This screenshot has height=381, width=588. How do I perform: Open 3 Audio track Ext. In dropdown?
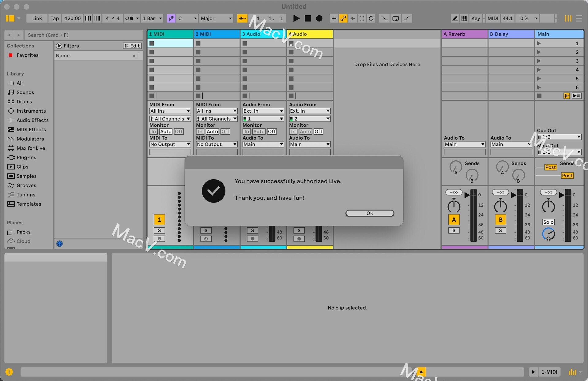point(263,111)
